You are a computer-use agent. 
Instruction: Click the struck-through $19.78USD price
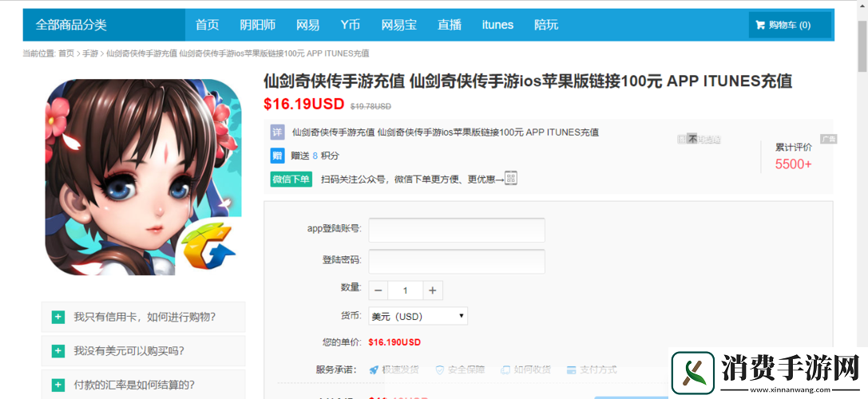(371, 105)
